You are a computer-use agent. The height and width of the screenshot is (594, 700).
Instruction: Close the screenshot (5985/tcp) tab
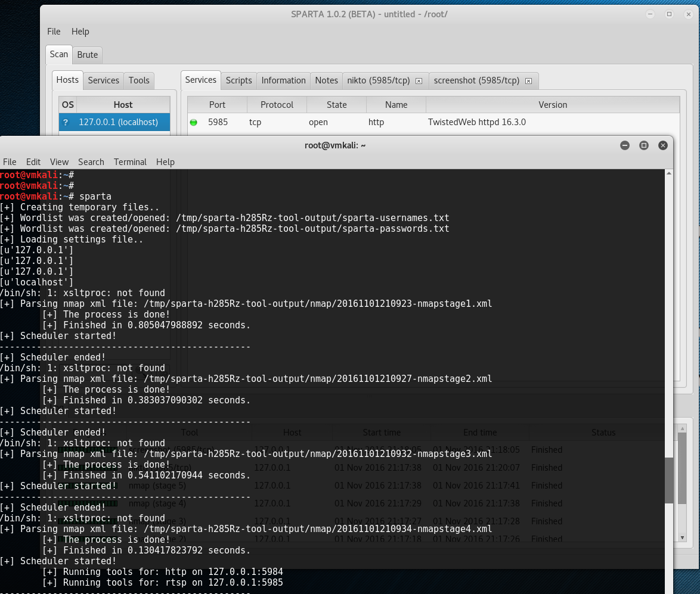(529, 80)
